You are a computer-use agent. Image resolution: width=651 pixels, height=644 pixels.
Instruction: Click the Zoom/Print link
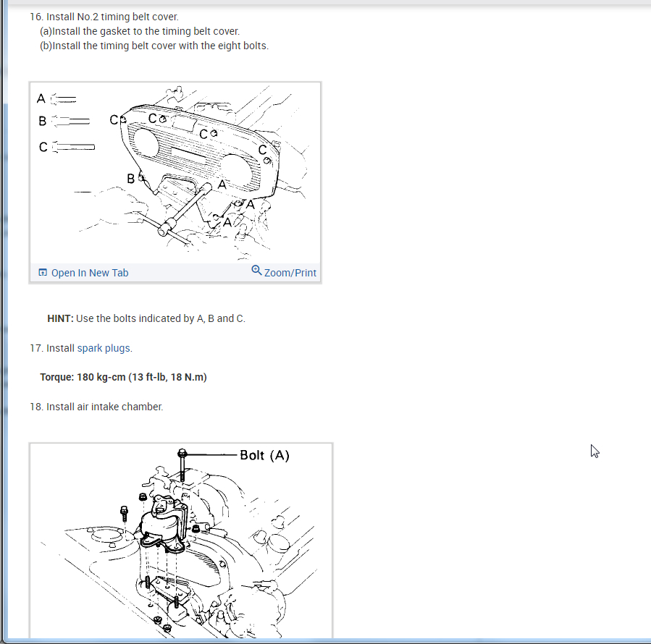(290, 273)
